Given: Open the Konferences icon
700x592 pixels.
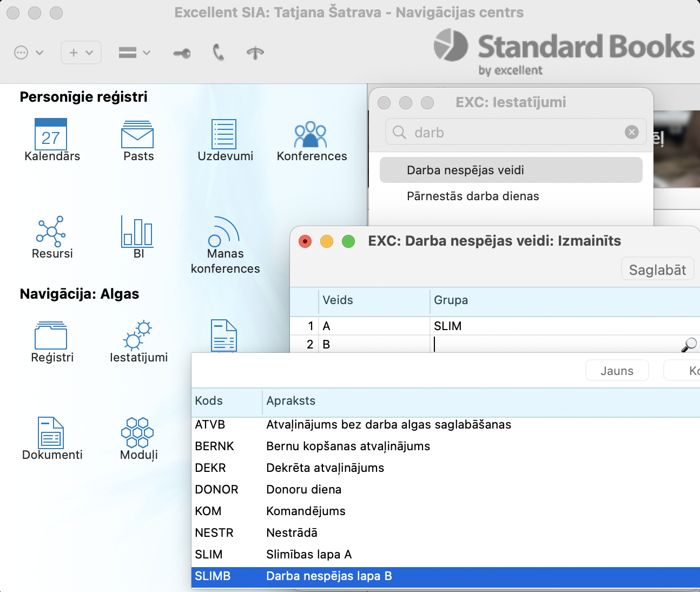Looking at the screenshot, I should pos(311,135).
